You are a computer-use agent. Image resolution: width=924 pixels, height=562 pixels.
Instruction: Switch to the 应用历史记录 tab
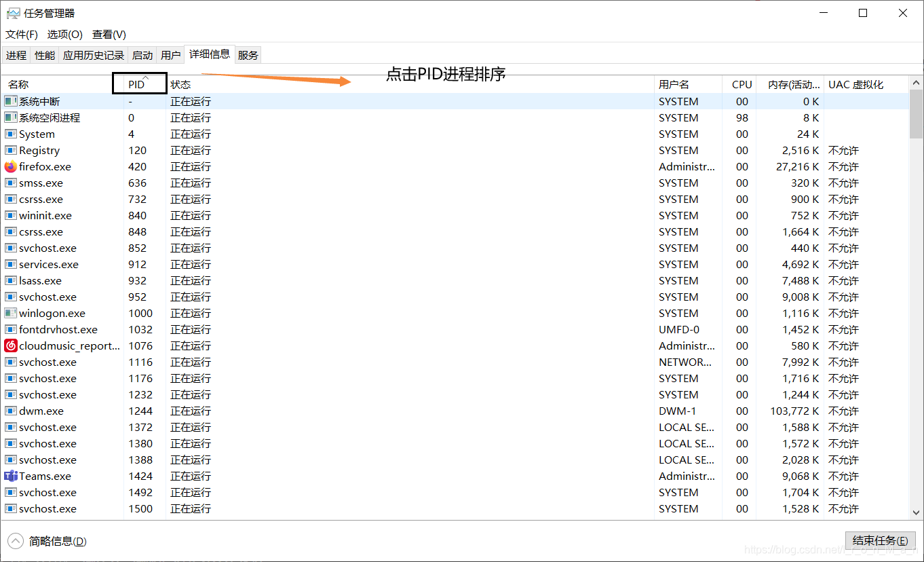coord(94,55)
